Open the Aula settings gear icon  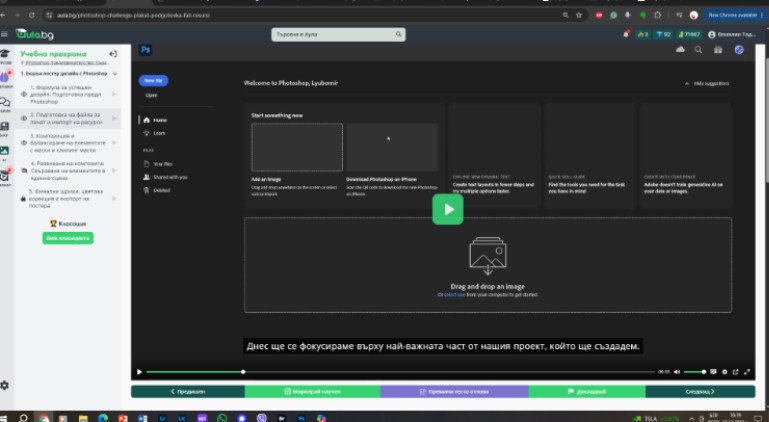5,385
